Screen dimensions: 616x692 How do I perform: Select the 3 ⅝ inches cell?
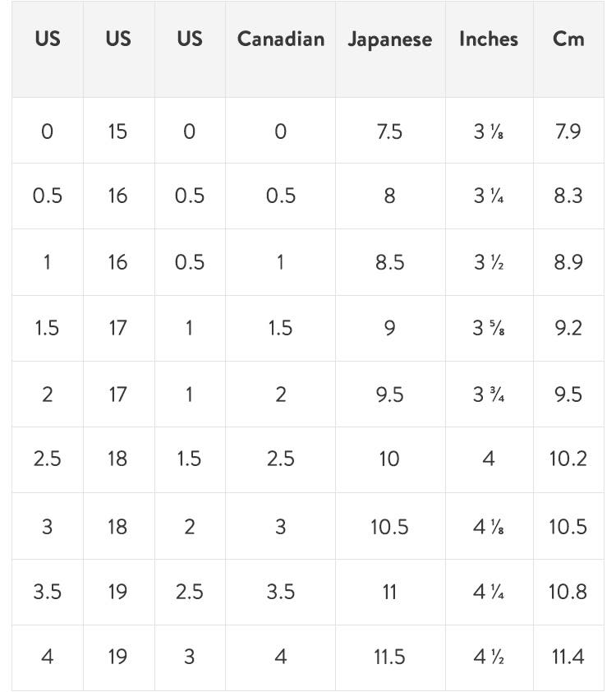click(489, 328)
